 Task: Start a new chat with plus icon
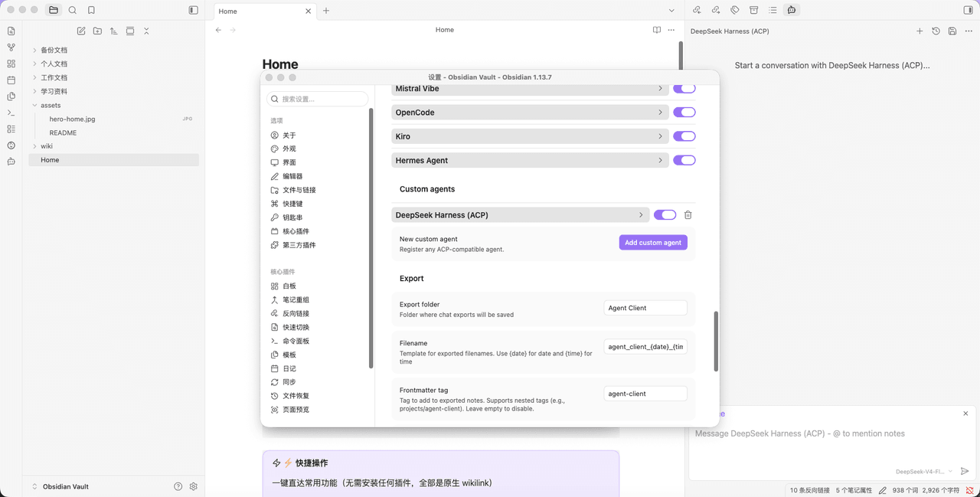920,31
